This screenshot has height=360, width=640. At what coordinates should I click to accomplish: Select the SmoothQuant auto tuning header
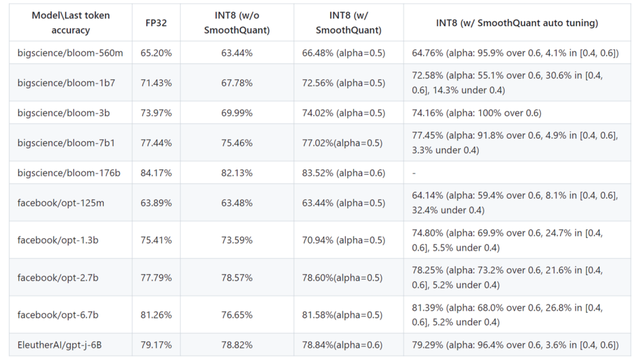click(517, 23)
